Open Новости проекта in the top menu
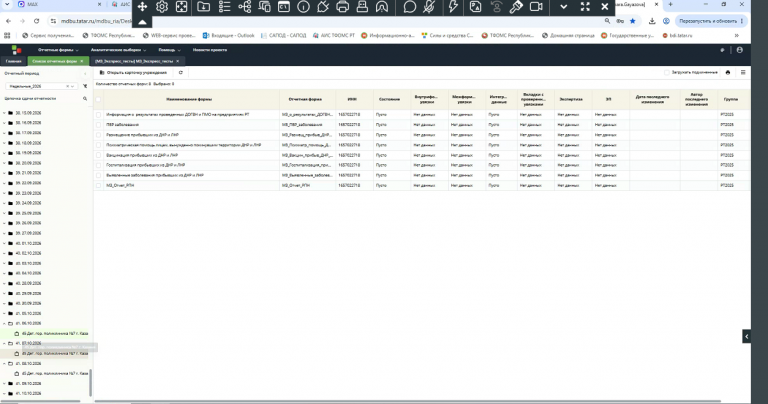Screen dimensions: 768x404 tap(210, 50)
